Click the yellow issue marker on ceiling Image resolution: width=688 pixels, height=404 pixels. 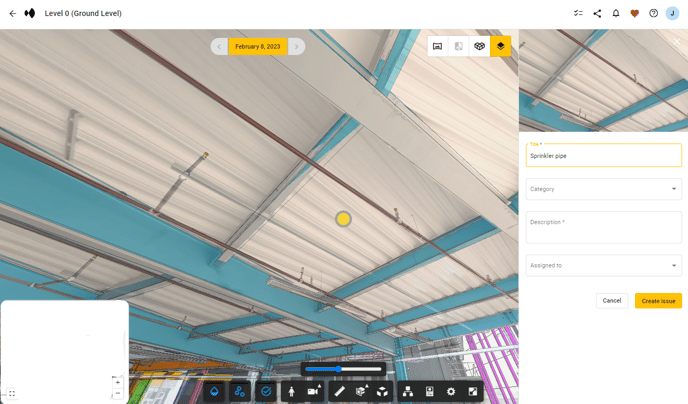pyautogui.click(x=343, y=219)
